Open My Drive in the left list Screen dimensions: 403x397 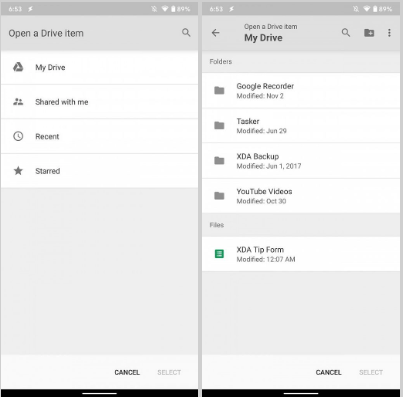99,67
